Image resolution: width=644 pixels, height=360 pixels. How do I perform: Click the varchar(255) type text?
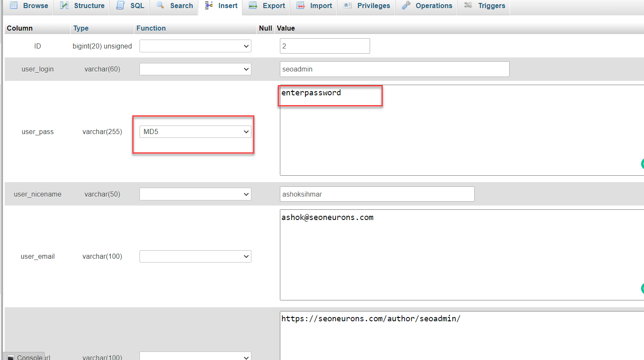coord(102,131)
